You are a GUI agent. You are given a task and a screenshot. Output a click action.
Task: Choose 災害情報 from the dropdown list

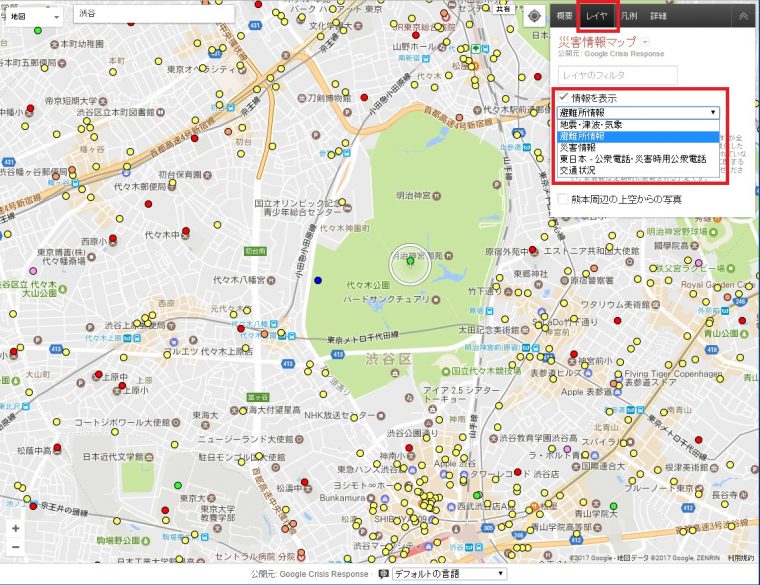[638, 148]
